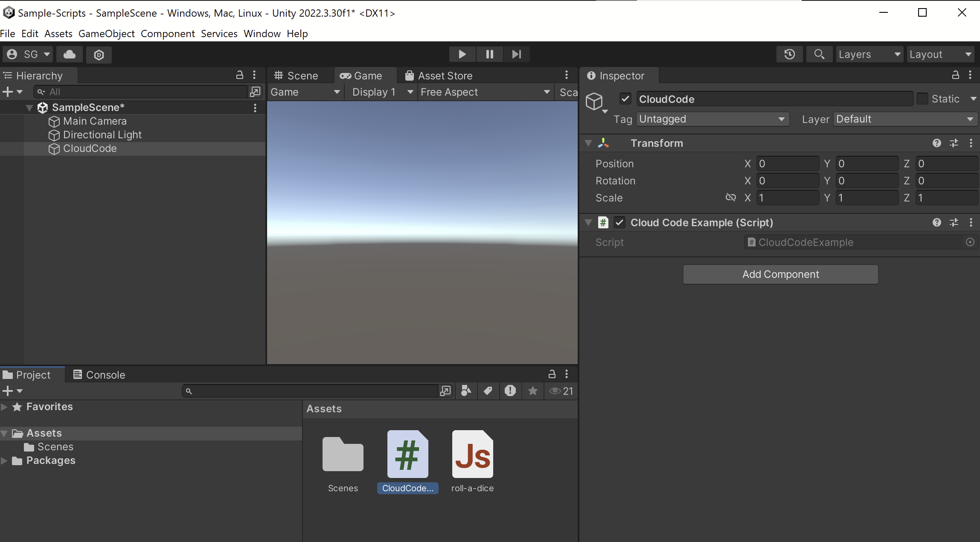Viewport: 980px width, 542px height.
Task: Lock the Inspector panel
Action: 955,75
